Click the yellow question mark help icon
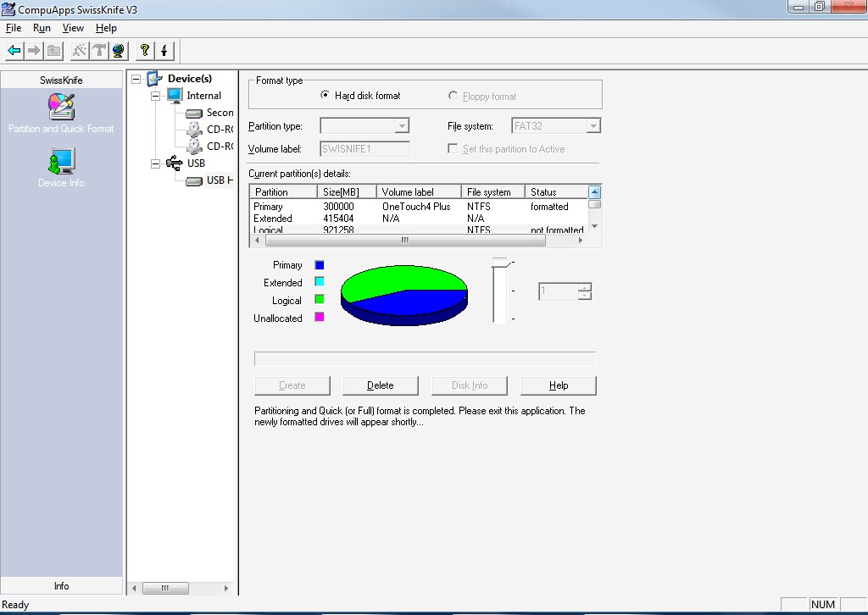 click(x=145, y=51)
